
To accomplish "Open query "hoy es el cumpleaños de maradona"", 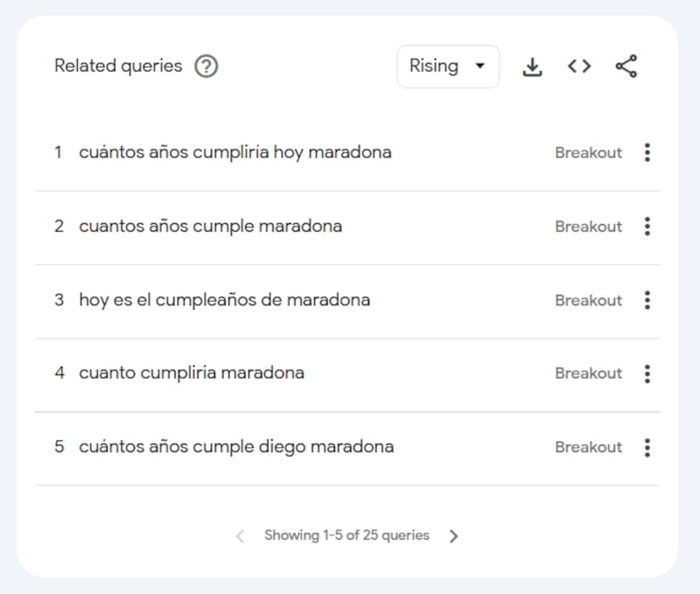I will click(x=225, y=300).
